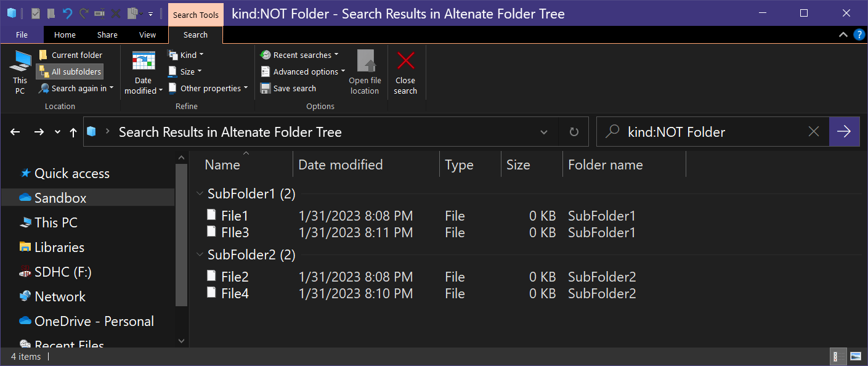Viewport: 868px width, 366px height.
Task: Sort by the Date modified column header
Action: [366, 165]
